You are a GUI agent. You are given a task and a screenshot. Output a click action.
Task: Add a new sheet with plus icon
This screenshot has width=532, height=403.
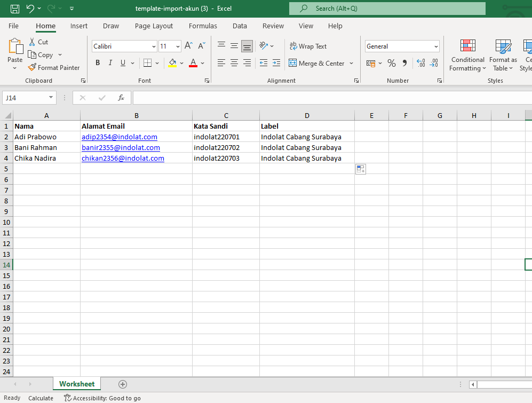click(x=123, y=384)
